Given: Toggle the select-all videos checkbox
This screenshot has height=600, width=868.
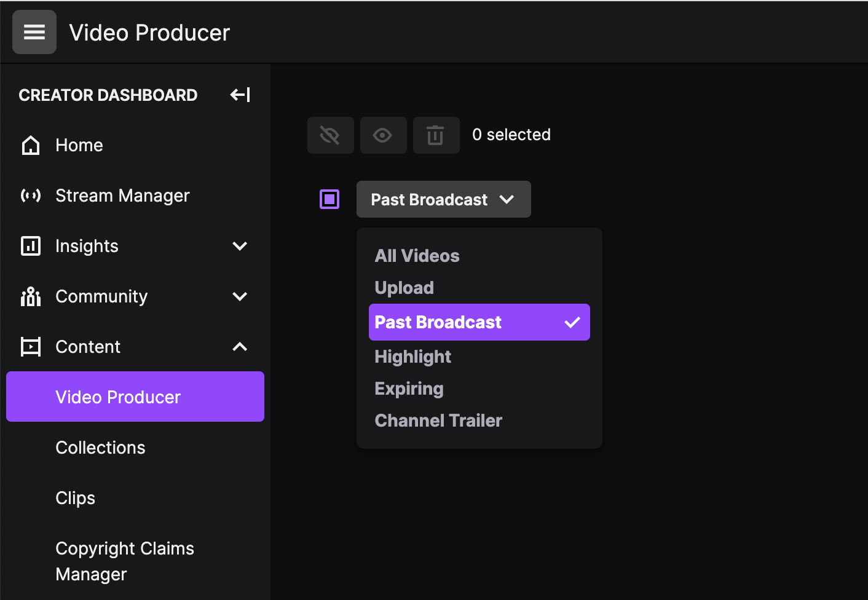Looking at the screenshot, I should pyautogui.click(x=329, y=199).
